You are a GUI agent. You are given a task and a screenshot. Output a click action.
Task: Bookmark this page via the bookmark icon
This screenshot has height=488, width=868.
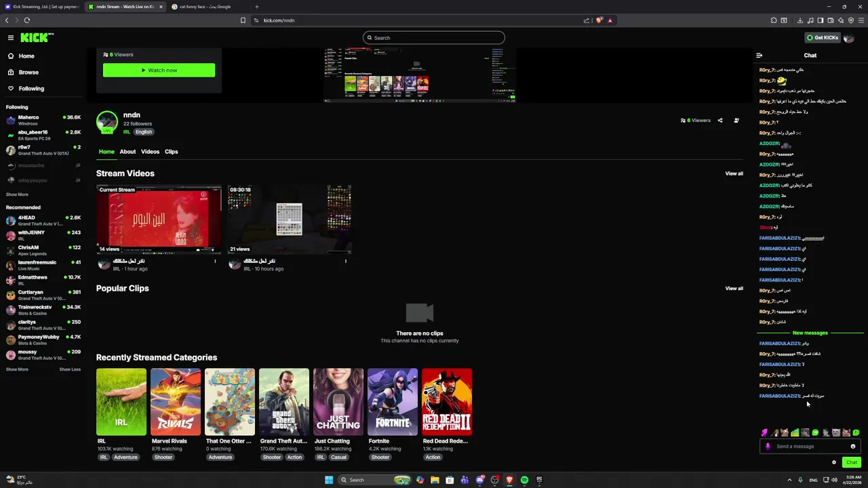click(x=243, y=20)
